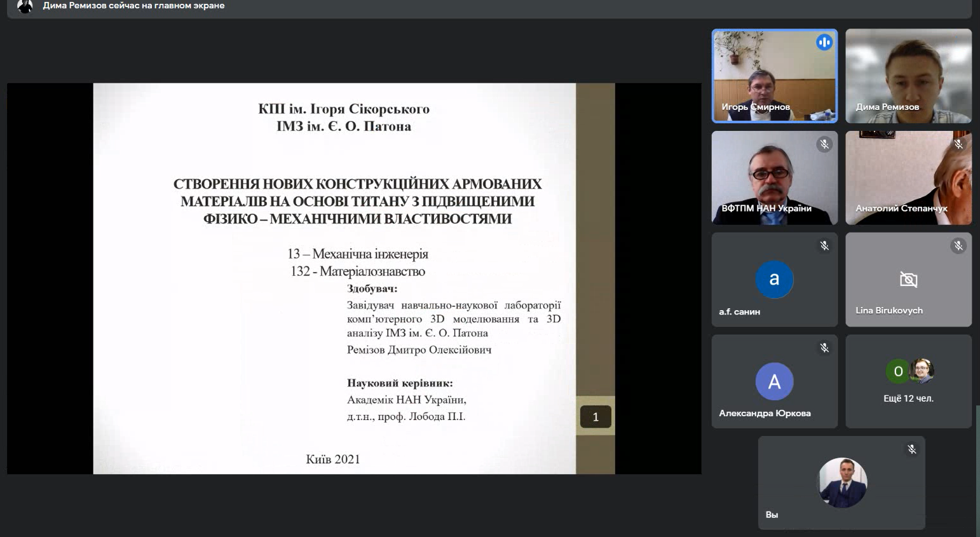Image resolution: width=980 pixels, height=537 pixels.
Task: Click name label 'Lina Birukovych'
Action: coord(889,310)
